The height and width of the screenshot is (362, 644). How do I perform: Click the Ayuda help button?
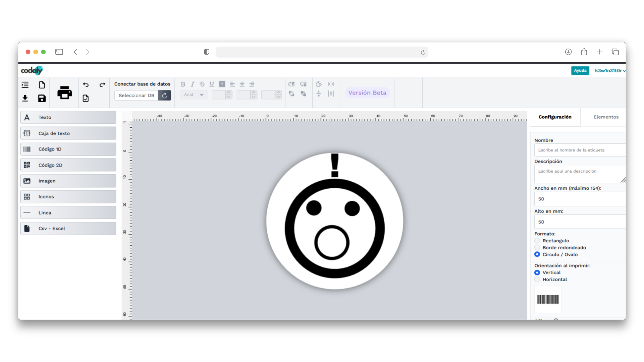580,70
